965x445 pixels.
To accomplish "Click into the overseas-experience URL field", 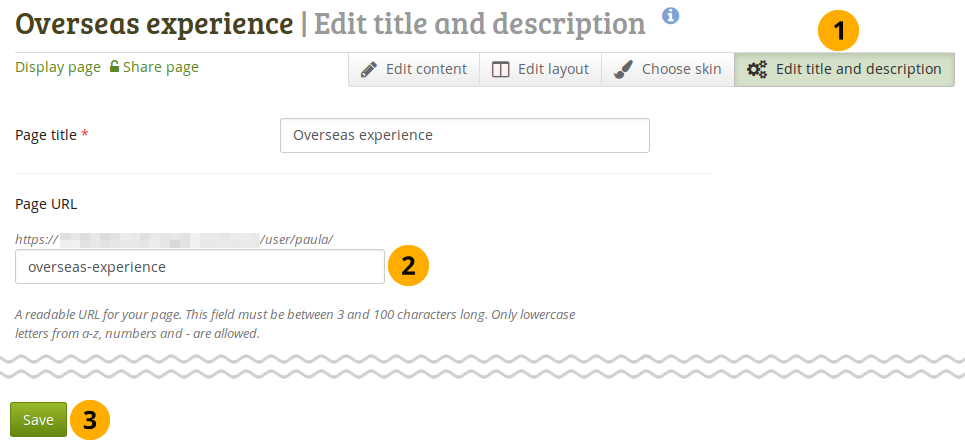I will click(x=200, y=267).
